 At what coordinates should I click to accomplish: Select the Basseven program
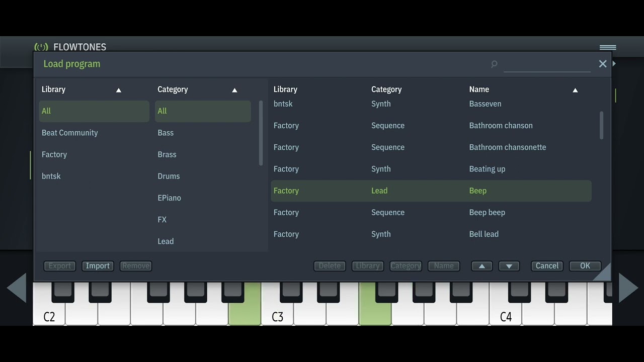tap(431, 104)
